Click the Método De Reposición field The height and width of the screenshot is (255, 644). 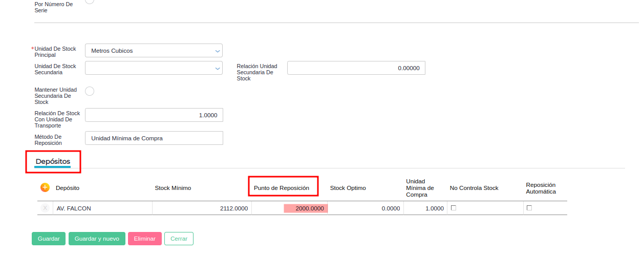154,138
